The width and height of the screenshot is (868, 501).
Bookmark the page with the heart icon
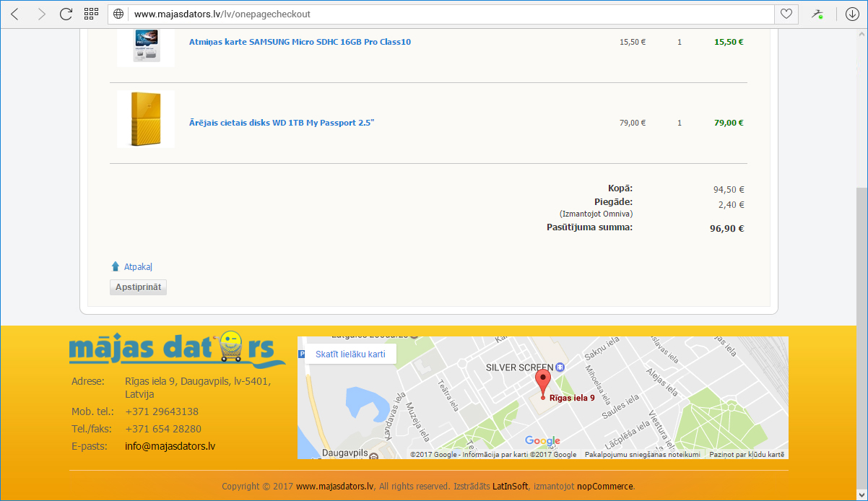[786, 14]
